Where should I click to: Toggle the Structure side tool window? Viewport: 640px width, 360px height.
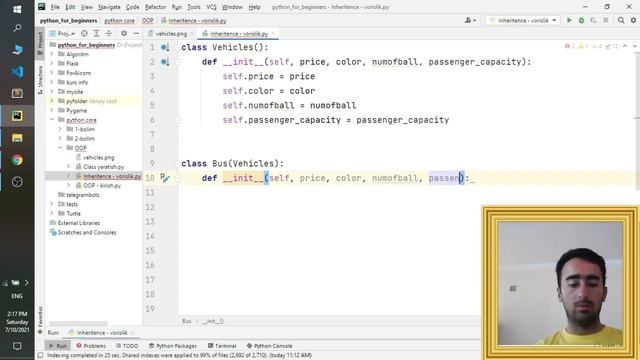click(x=40, y=80)
